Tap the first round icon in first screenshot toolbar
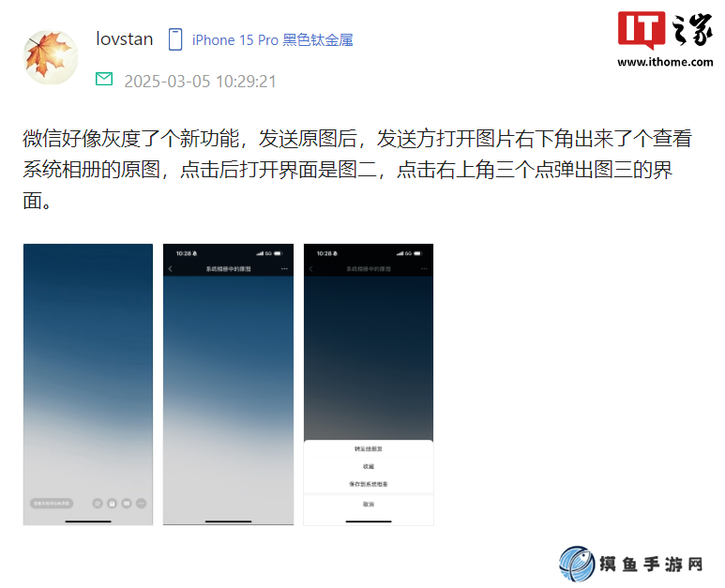This screenshot has width=725, height=588. click(98, 504)
